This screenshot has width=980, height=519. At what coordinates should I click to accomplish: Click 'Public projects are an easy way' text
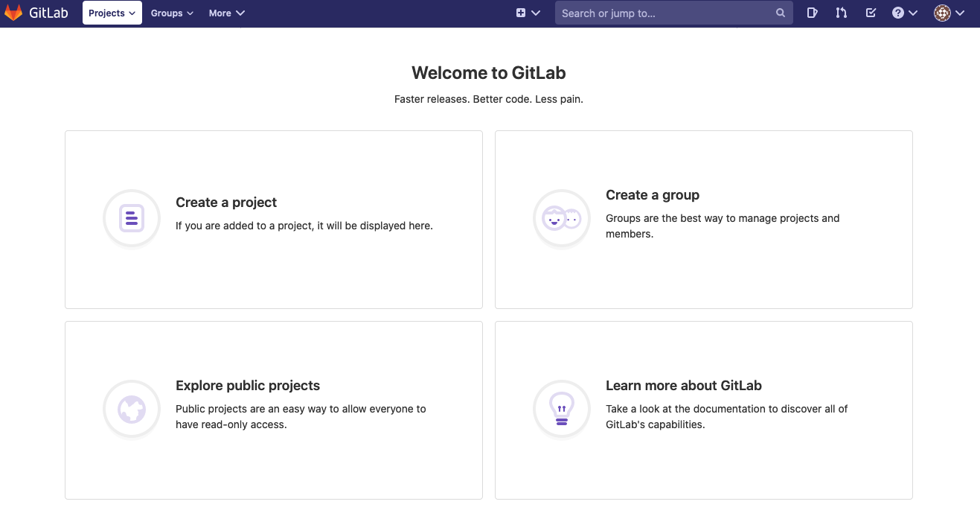click(301, 416)
